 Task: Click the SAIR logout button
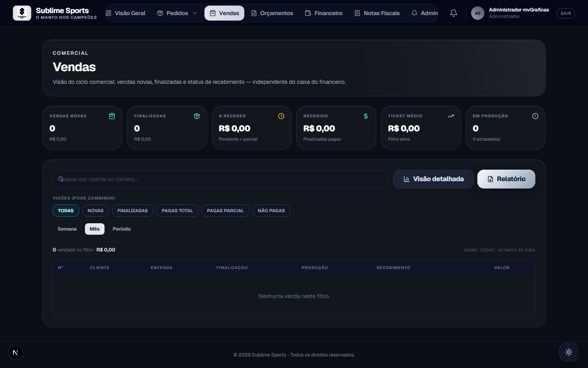566,13
